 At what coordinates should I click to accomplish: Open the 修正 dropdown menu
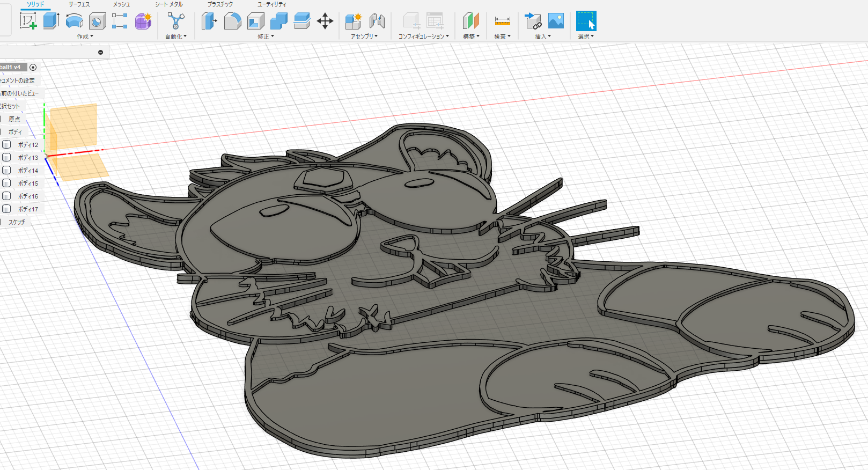tap(266, 36)
